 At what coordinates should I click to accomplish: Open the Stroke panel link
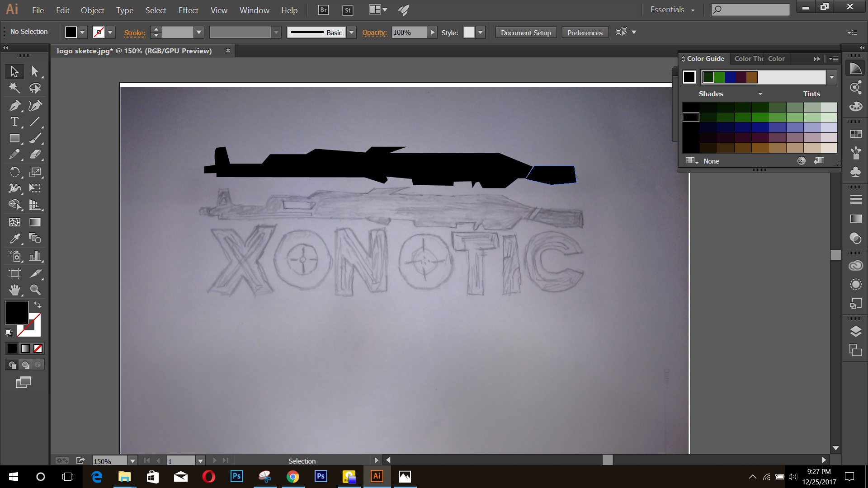(x=135, y=33)
